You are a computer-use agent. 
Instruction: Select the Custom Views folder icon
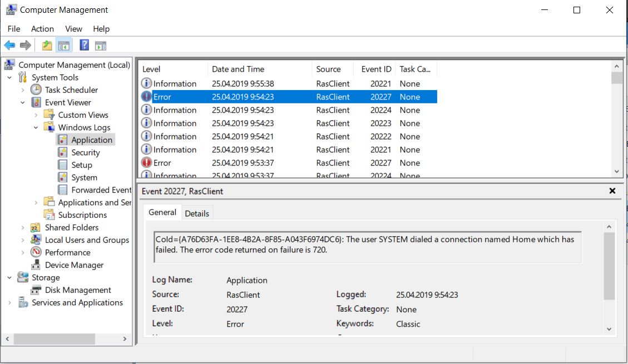pyautogui.click(x=50, y=115)
